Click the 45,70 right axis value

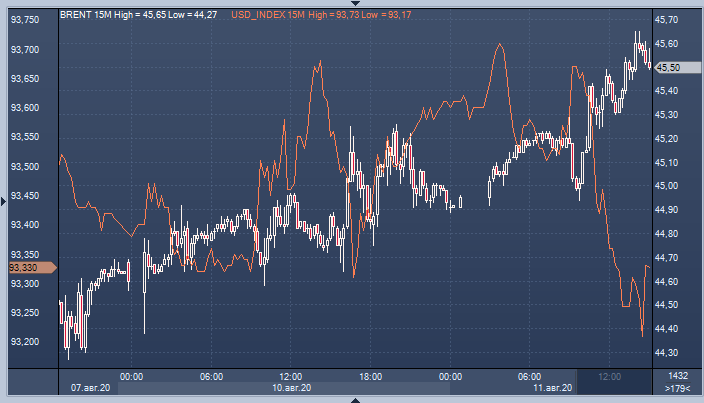pyautogui.click(x=666, y=20)
